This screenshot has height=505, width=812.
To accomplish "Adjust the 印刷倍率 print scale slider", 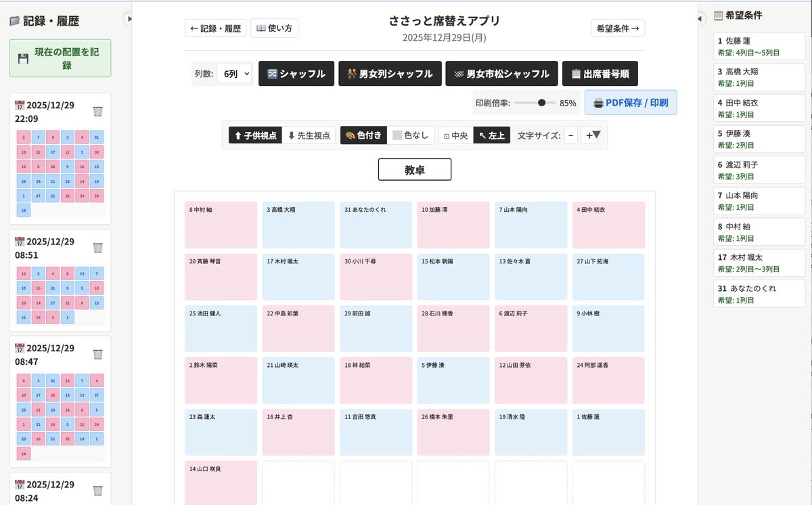I will tap(541, 102).
